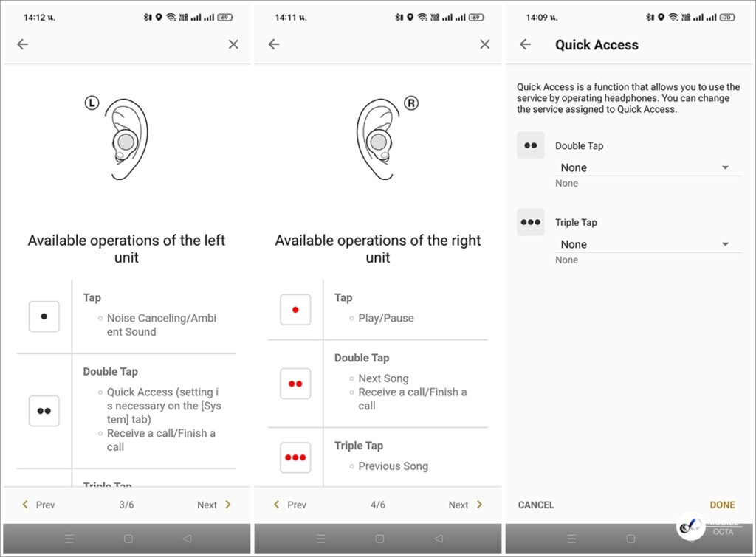Screen dimensions: 756x557
Task: Click the Triple Tap icon in Quick Access
Action: 530,222
